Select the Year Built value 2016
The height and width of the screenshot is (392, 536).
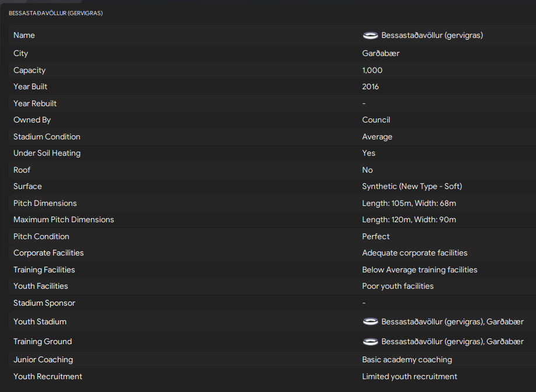[x=370, y=87]
